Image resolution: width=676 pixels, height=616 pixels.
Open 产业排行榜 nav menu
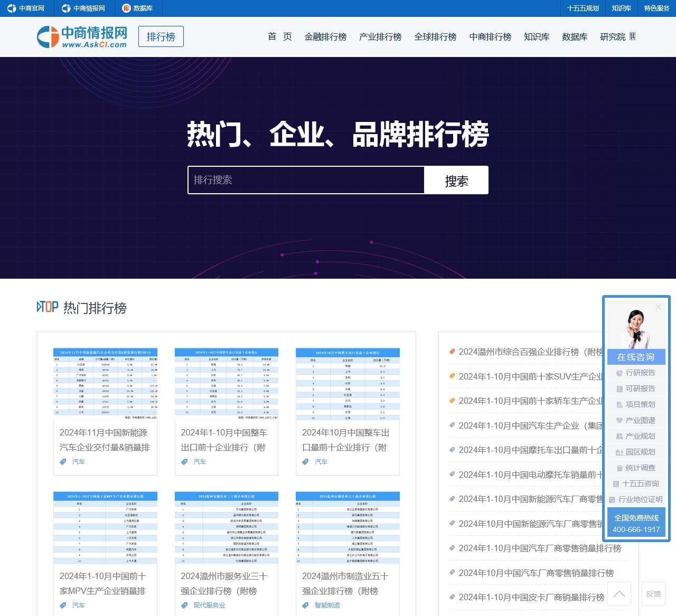(x=380, y=36)
